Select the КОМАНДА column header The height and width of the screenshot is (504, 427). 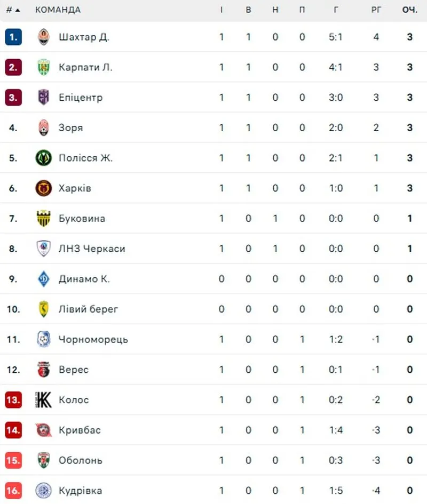tap(58, 10)
